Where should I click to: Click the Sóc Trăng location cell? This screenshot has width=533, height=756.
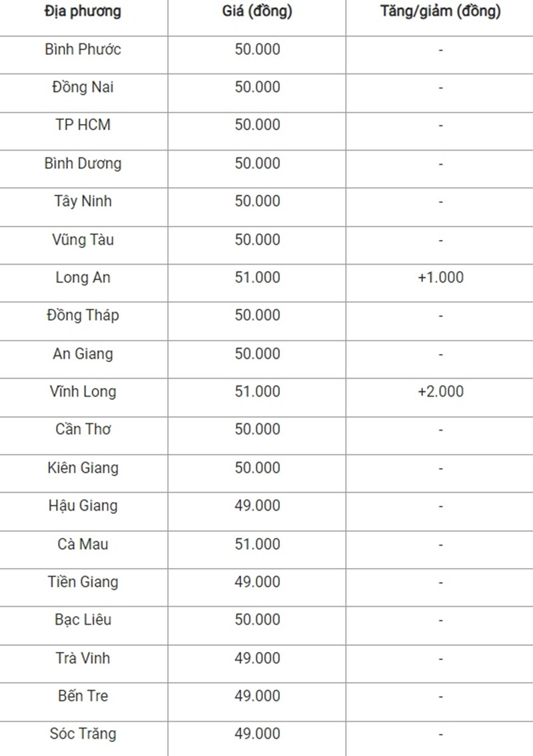pos(83,734)
